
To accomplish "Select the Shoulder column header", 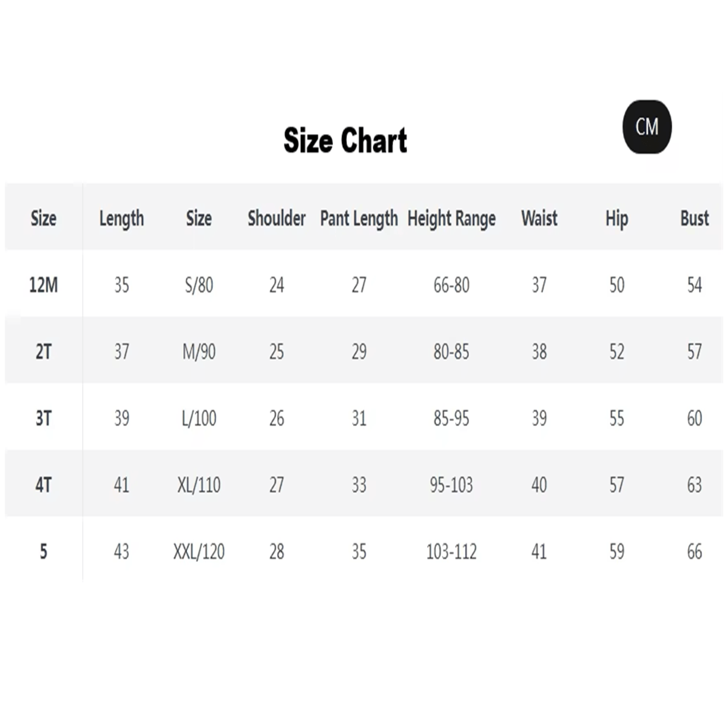I will (x=276, y=218).
